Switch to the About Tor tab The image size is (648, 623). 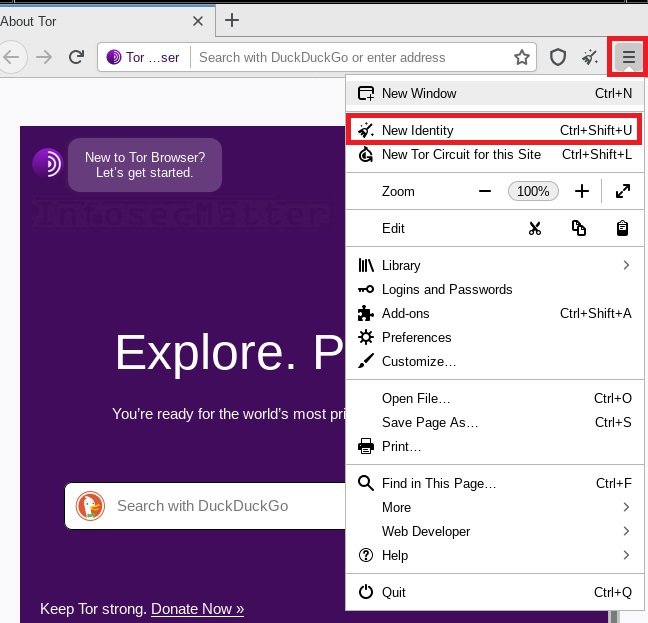point(105,21)
